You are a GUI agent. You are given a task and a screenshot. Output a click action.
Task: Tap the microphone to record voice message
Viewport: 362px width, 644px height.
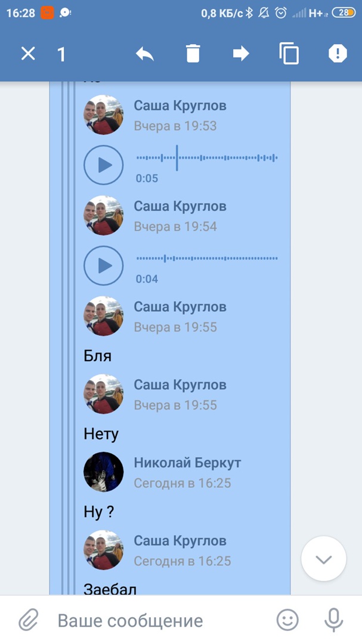(333, 620)
